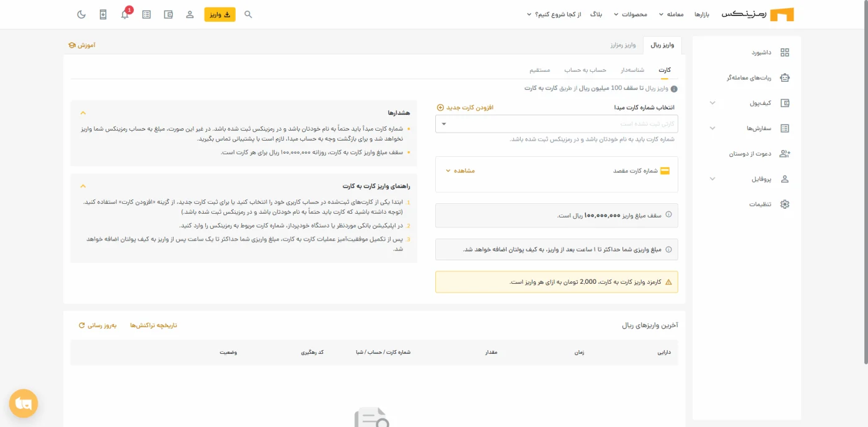Expand the کیف‌پول sidebar chevron

click(712, 103)
